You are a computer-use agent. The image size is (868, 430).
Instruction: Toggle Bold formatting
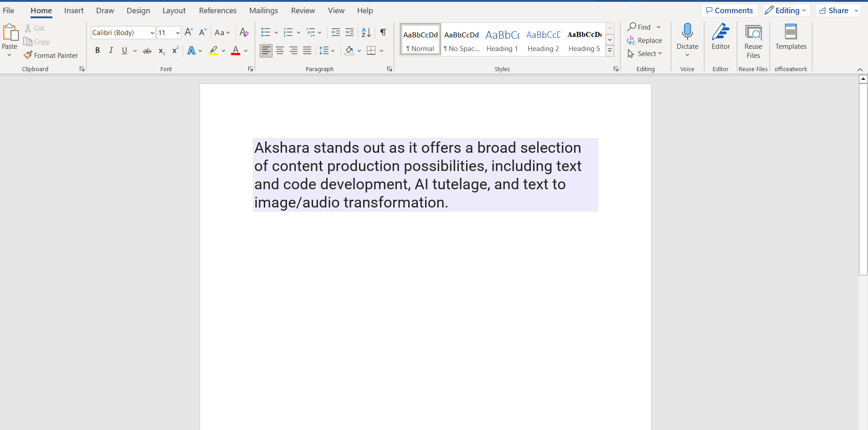98,51
